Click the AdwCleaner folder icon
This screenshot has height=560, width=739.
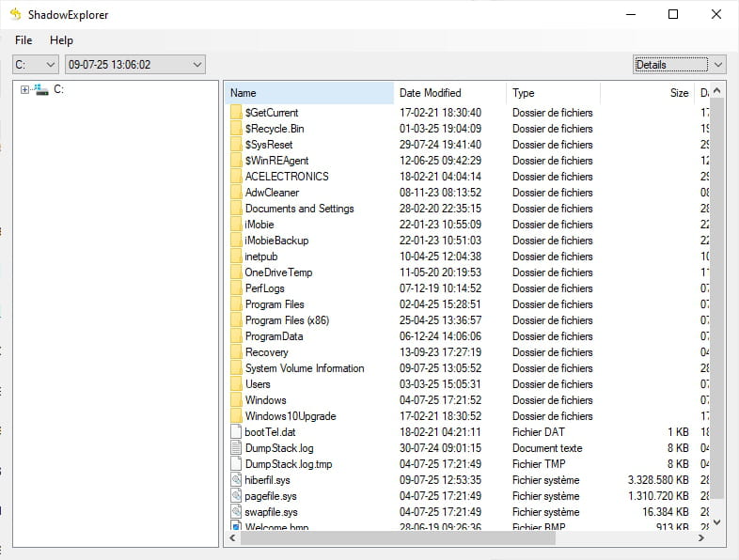(236, 193)
